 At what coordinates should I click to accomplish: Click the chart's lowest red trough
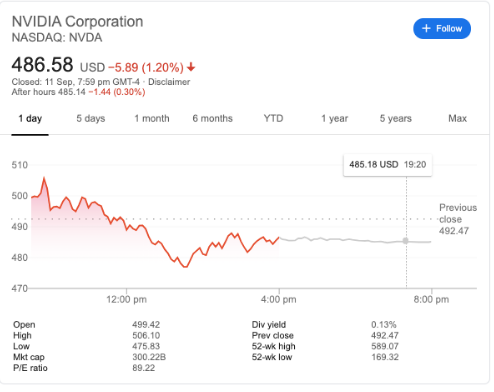pyautogui.click(x=185, y=267)
